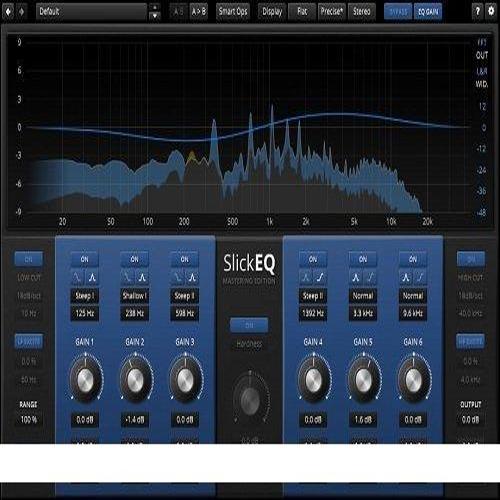Viewport: 500px width, 500px height.
Task: Go to previous preset arrow
Action: (8, 12)
